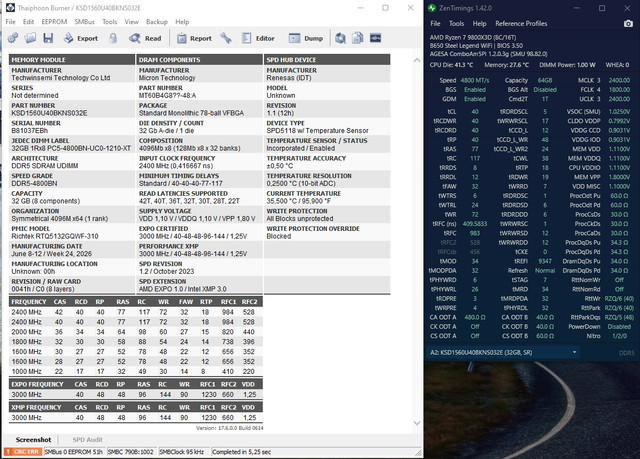Click the 4800 MT/s Speed value in ZenTimings
640x459 pixels.
pyautogui.click(x=475, y=80)
